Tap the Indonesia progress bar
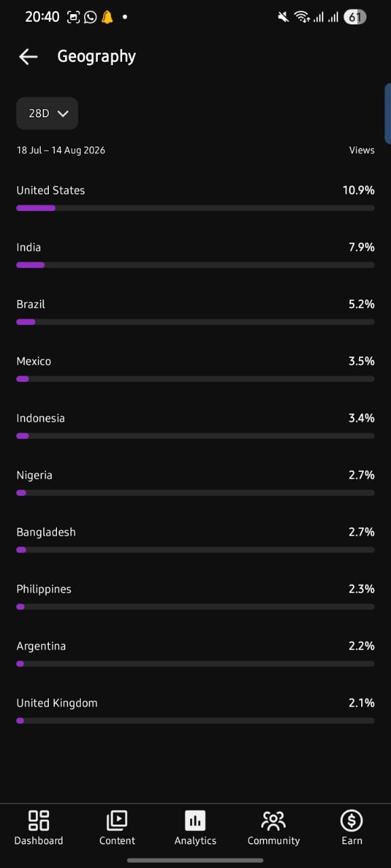Viewport: 391px width, 868px height. [195, 436]
